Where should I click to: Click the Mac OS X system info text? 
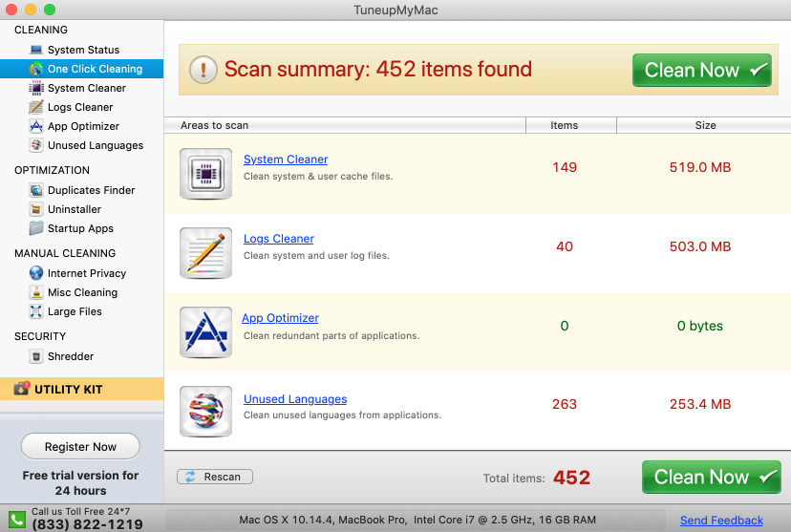click(417, 520)
